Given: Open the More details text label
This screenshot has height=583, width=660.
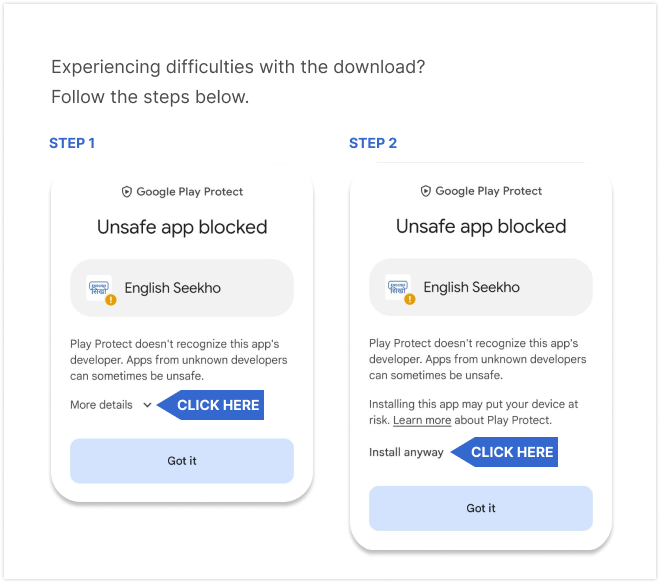Looking at the screenshot, I should click(101, 405).
